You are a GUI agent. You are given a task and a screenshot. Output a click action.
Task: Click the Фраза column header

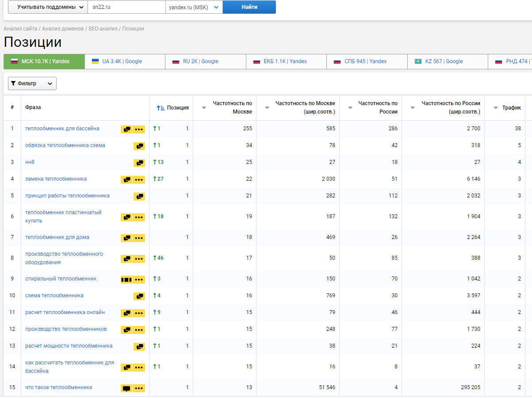click(x=33, y=108)
